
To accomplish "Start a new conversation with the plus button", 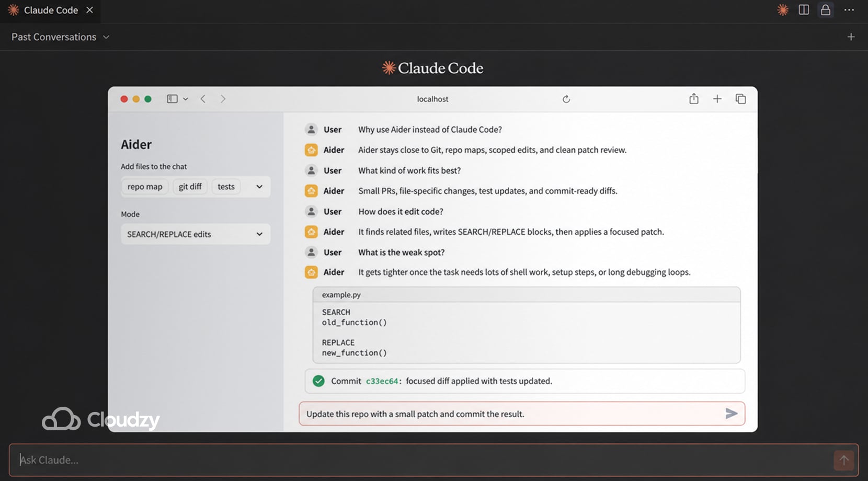I will (851, 37).
